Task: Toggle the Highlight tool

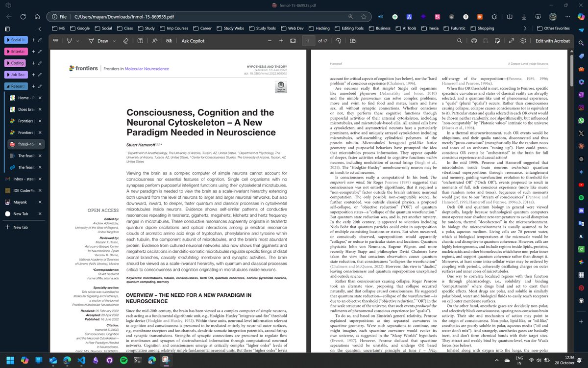Action: (x=70, y=41)
